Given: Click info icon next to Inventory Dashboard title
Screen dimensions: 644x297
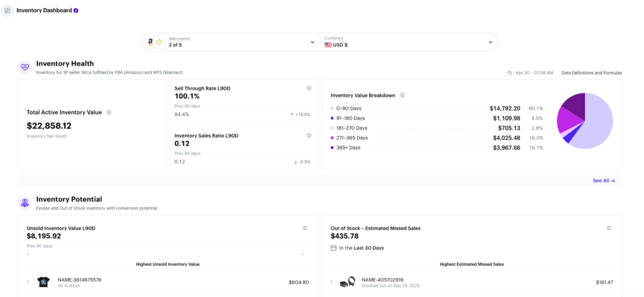Looking at the screenshot, I should point(76,11).
